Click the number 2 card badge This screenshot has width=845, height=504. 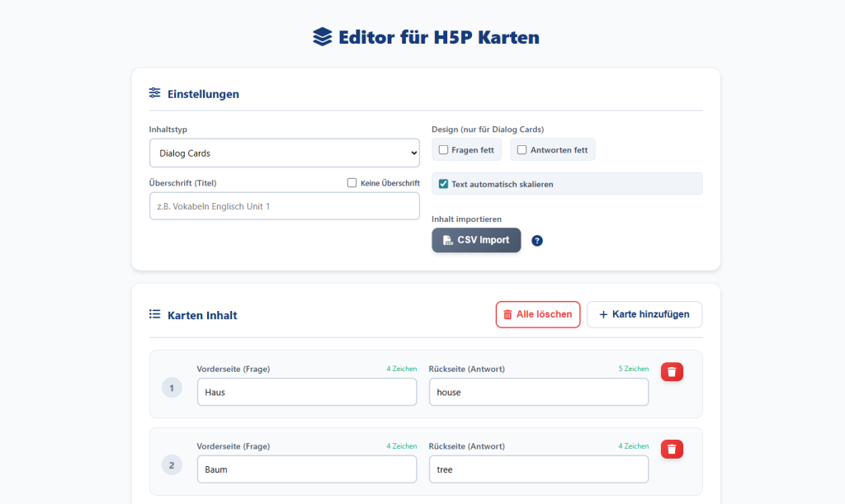click(172, 465)
